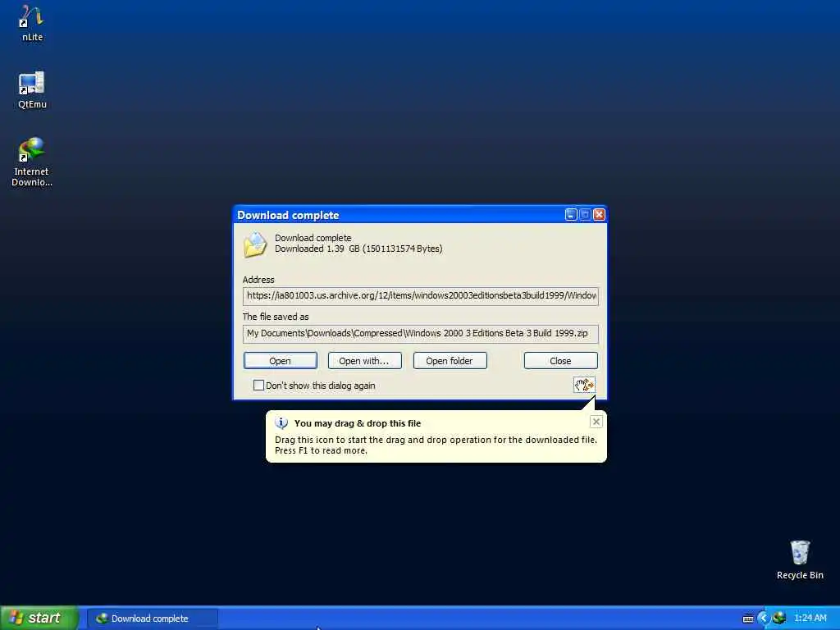Click the IDM tray icon
840x630 pixels.
[779, 618]
